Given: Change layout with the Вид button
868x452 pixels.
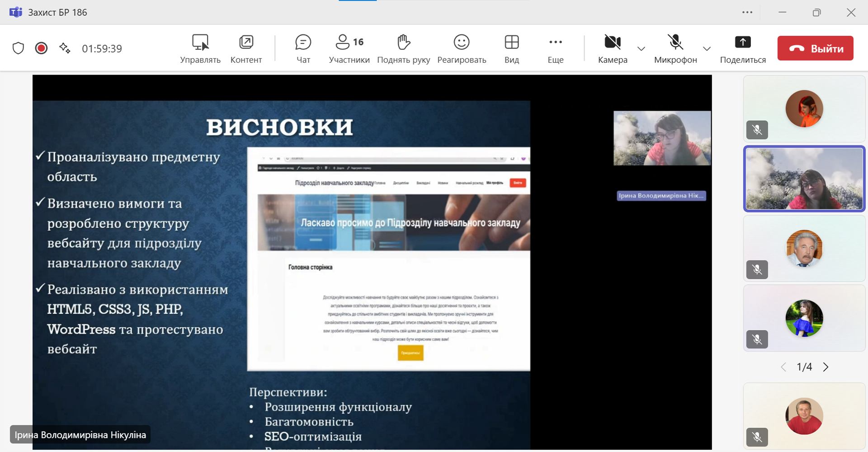Looking at the screenshot, I should 512,48.
